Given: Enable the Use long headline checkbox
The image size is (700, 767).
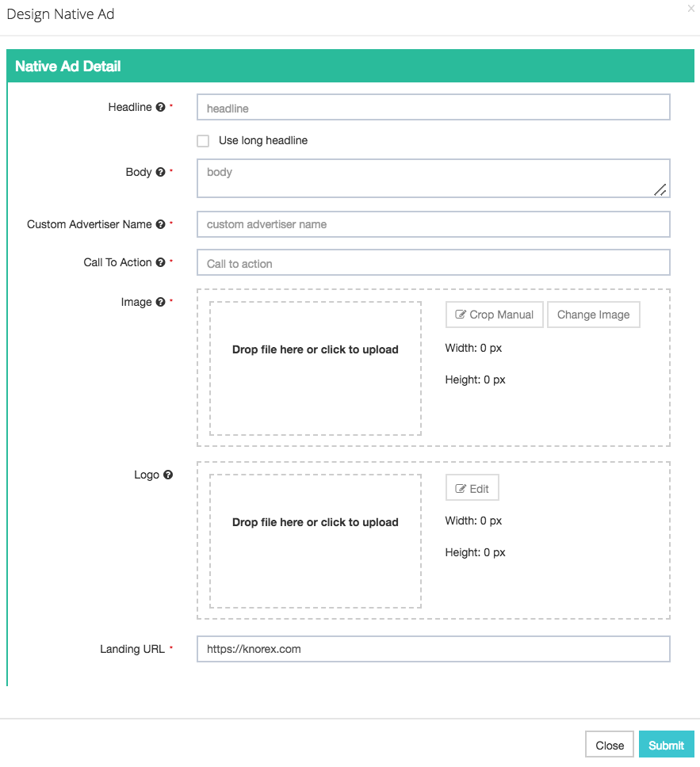Looking at the screenshot, I should pyautogui.click(x=203, y=141).
